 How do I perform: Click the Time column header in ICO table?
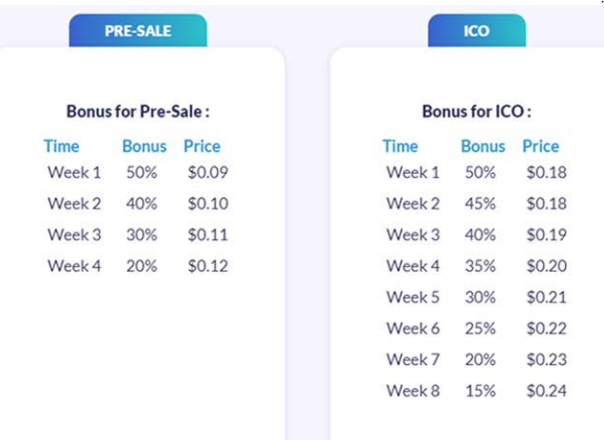click(x=400, y=147)
